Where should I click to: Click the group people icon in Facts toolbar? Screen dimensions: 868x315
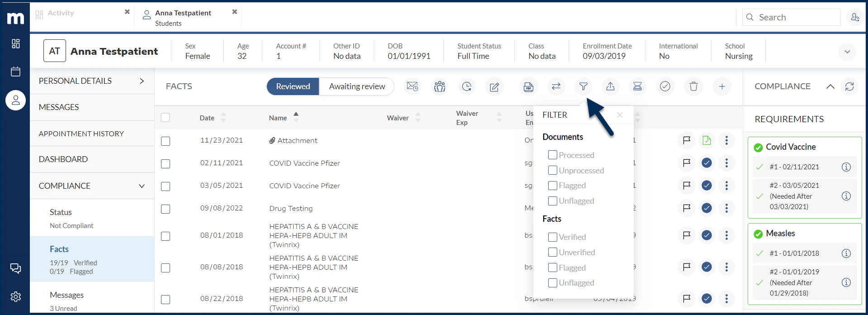tap(440, 86)
